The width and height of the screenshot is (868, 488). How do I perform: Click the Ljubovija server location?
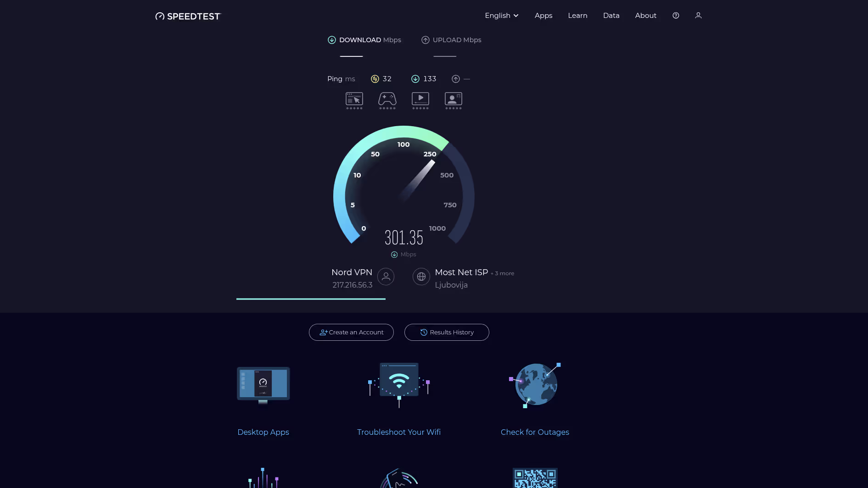(451, 285)
